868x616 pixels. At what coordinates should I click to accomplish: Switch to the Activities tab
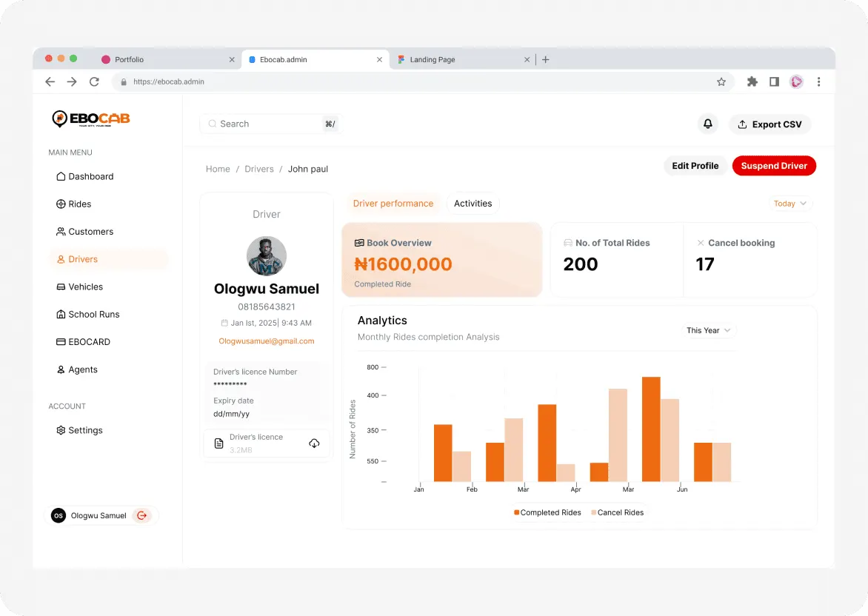[x=473, y=204]
